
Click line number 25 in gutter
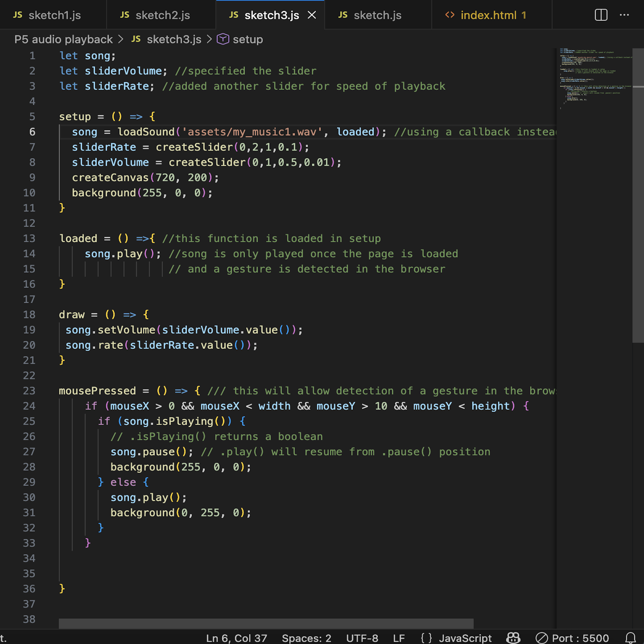tap(29, 421)
